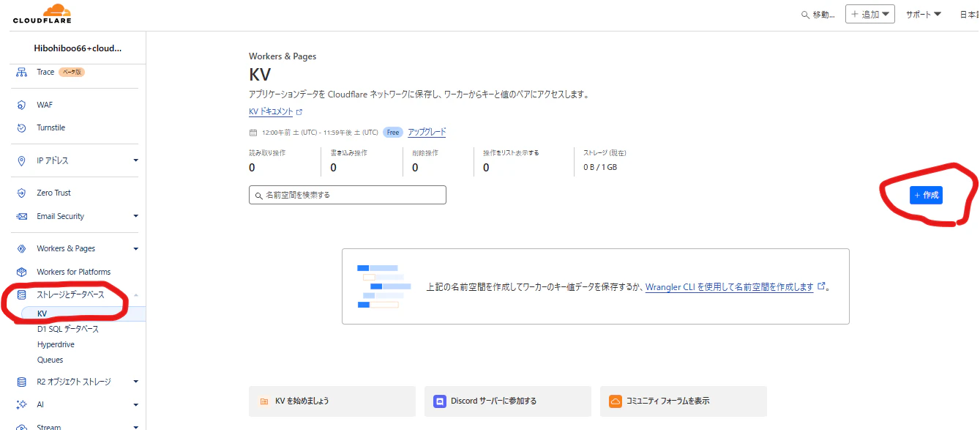Open the Turnstile menu item

[x=51, y=127]
